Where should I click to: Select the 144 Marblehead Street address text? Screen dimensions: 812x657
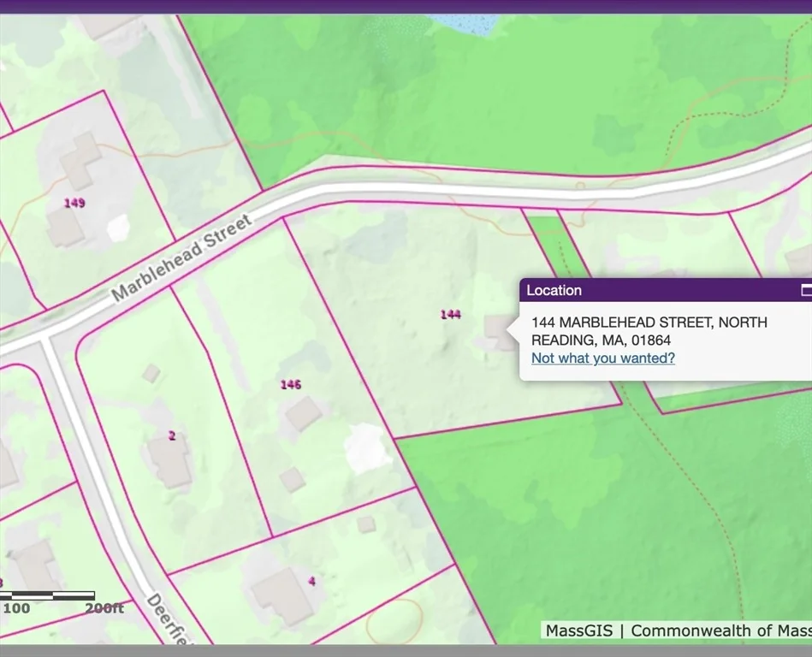coord(649,331)
